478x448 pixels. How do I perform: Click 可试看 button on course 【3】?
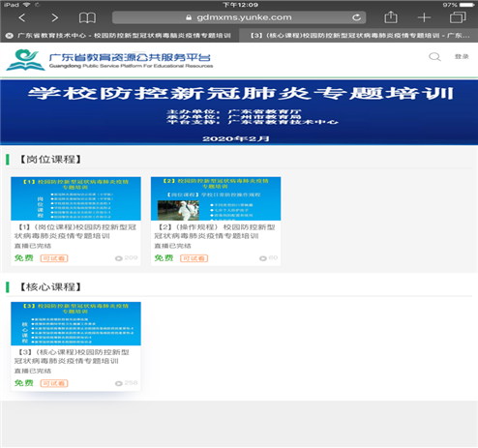(x=54, y=383)
